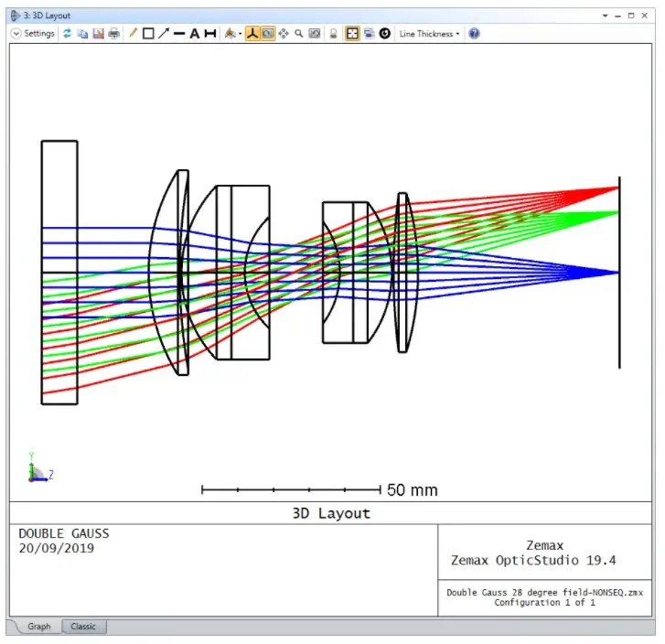Open the Line Thickness dropdown
The height and width of the screenshot is (644, 665).
[429, 34]
